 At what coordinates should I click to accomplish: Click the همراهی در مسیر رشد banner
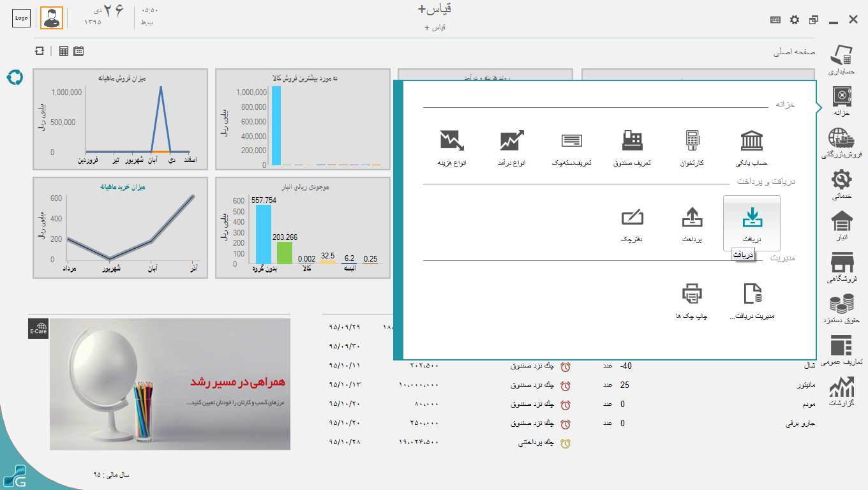pyautogui.click(x=170, y=384)
